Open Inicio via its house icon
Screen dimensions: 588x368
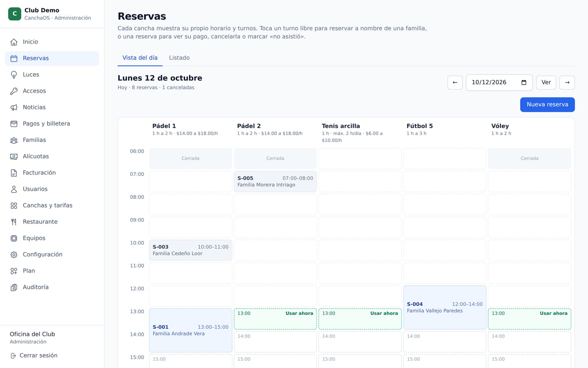[14, 42]
